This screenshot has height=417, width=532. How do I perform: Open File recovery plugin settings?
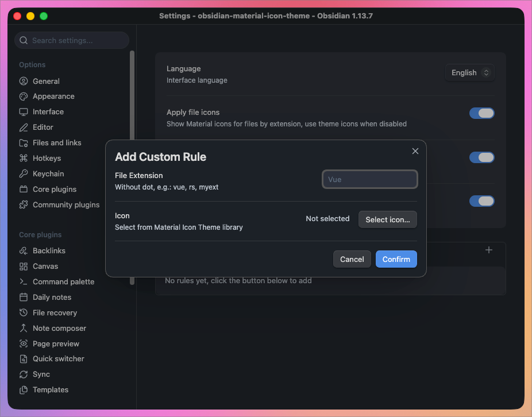[55, 312]
